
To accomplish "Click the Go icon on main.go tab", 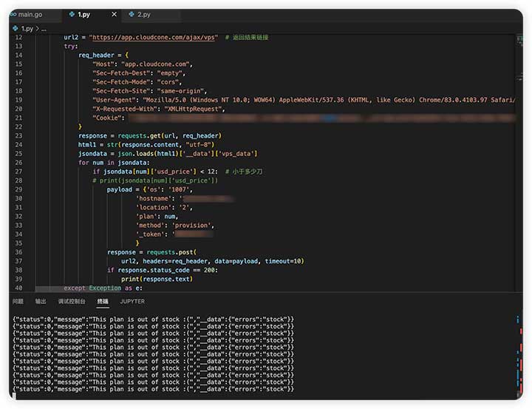I will (13, 14).
